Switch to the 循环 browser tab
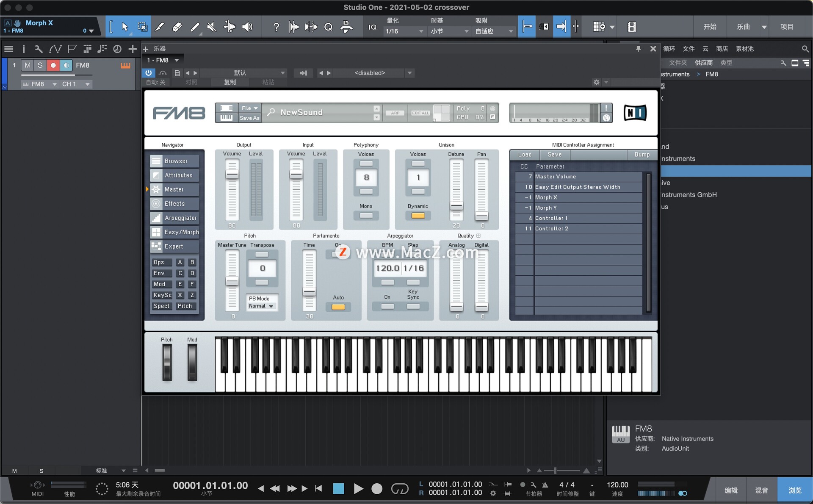 (x=669, y=49)
